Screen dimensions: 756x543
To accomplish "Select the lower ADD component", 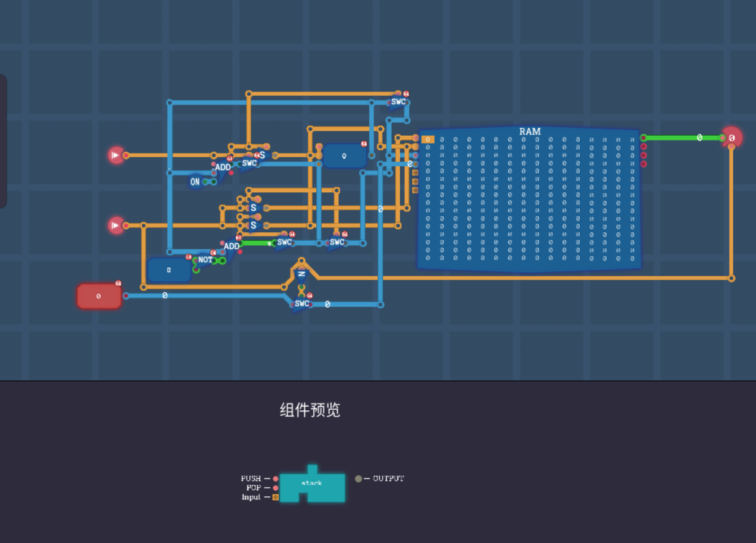I will pyautogui.click(x=232, y=246).
